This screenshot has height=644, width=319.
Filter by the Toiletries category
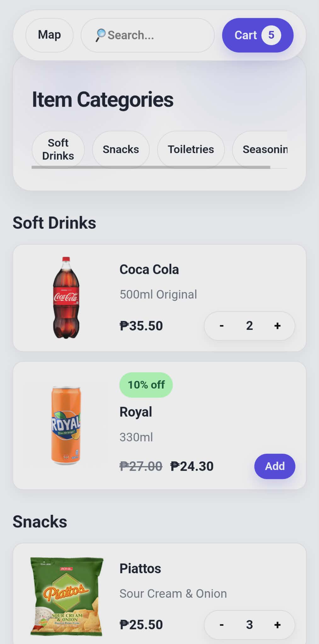tap(191, 149)
